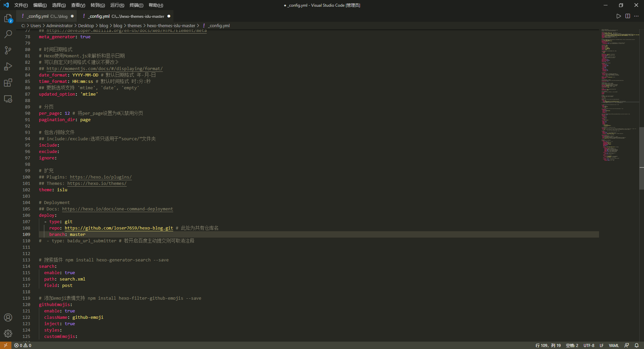The width and height of the screenshot is (644, 349).
Task: Open the Source Control view
Action: tap(8, 50)
